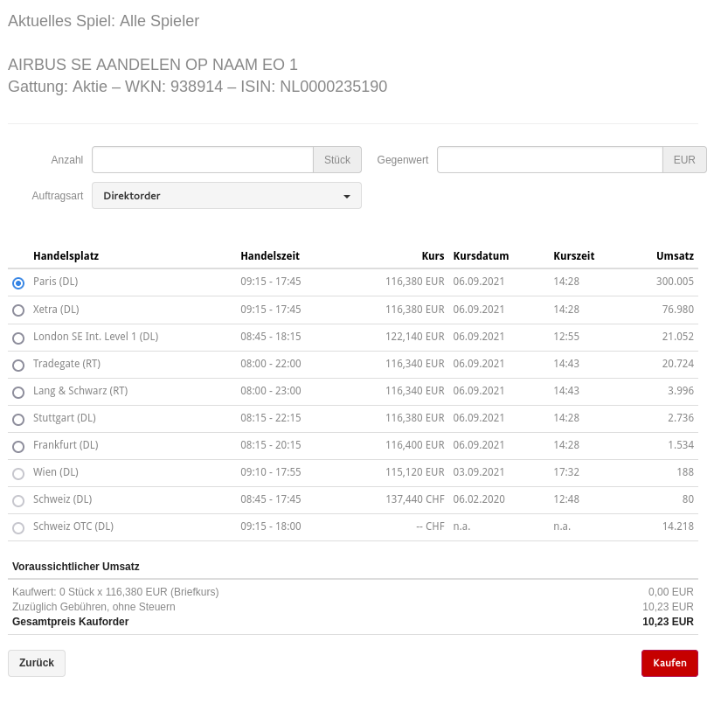This screenshot has width=728, height=704.
Task: Click the Aktuelles Spiel: Alle Spieler heading
Action: point(103,21)
